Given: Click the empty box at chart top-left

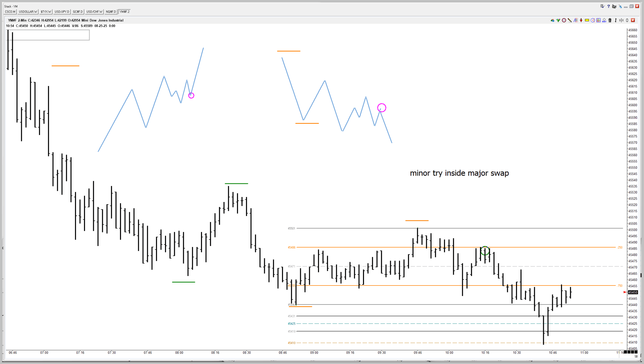Looking at the screenshot, I should click(50, 35).
